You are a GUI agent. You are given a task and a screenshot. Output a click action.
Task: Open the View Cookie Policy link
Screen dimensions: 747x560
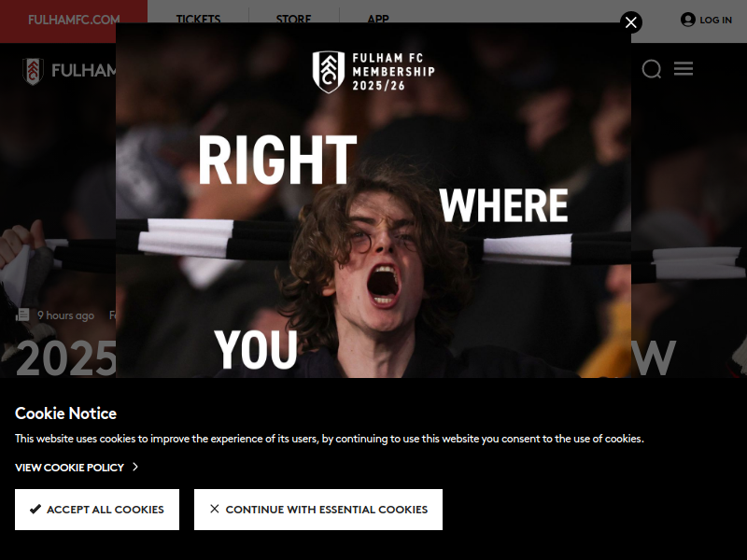(69, 468)
